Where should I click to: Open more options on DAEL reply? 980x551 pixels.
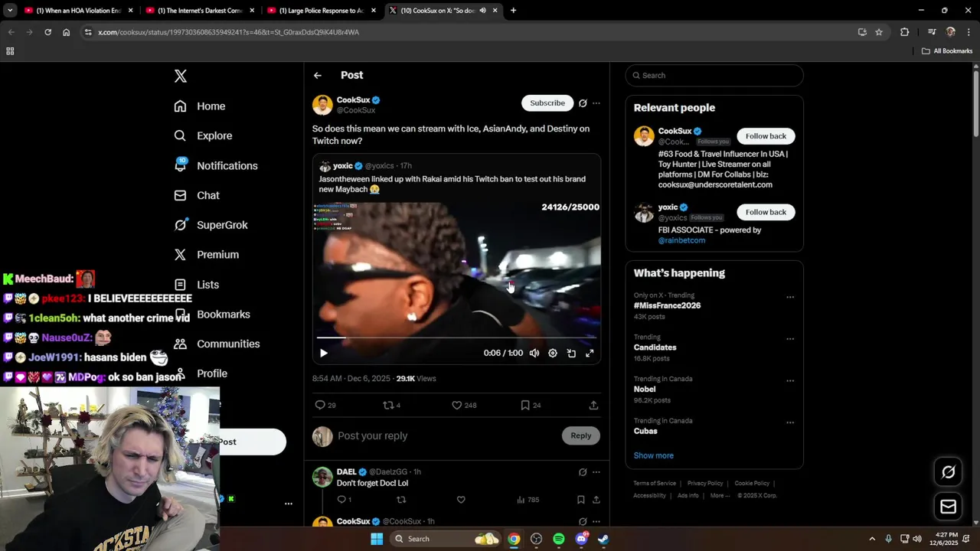point(596,472)
